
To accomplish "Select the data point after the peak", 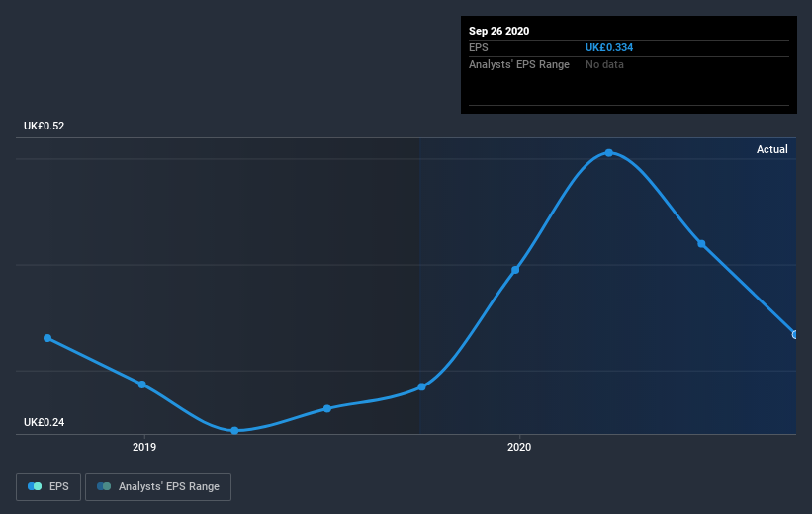I will [x=701, y=244].
